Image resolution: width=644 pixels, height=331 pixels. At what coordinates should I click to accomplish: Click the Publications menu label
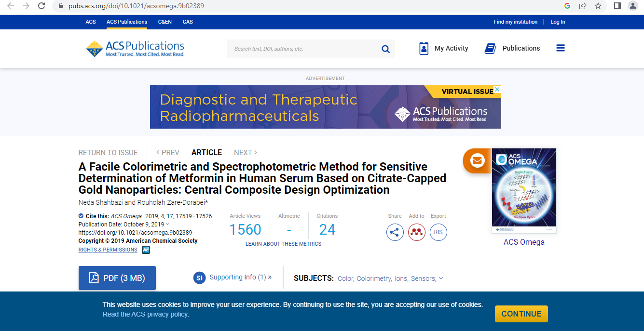coord(521,48)
